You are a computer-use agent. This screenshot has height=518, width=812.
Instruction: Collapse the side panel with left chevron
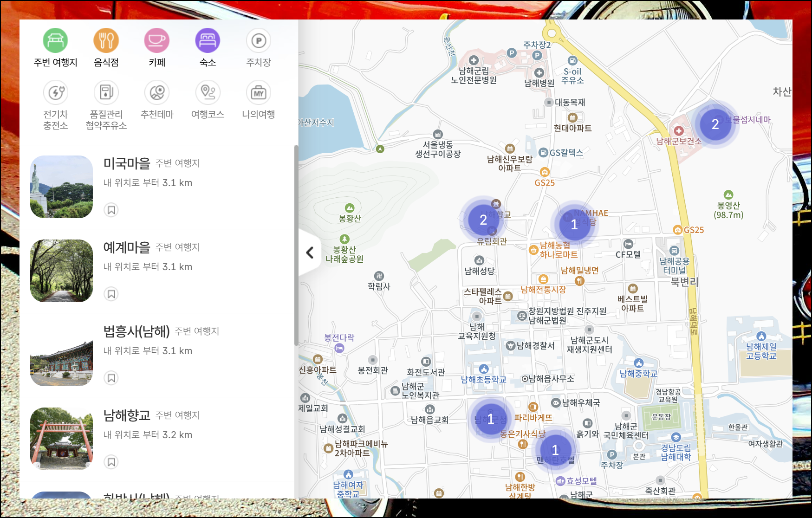pyautogui.click(x=310, y=253)
